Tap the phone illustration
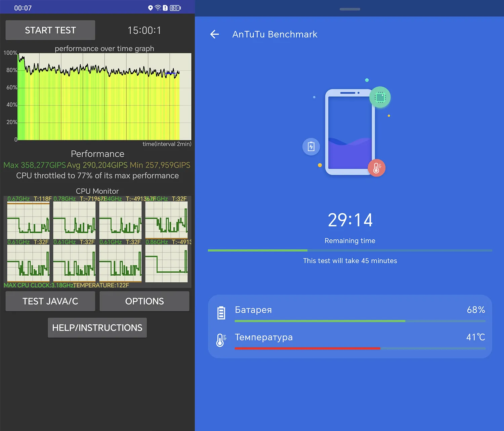This screenshot has height=431, width=504. click(350, 132)
